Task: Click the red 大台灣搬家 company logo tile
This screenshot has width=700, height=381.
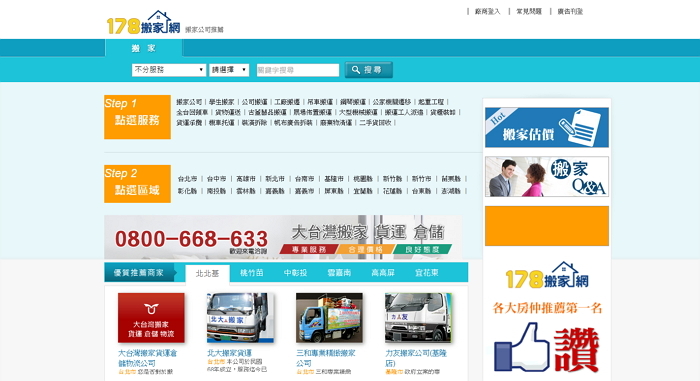Action: tap(151, 318)
